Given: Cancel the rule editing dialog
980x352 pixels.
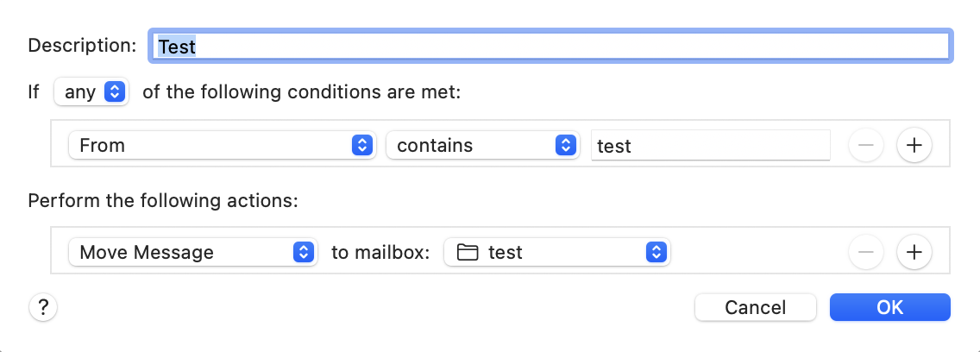Looking at the screenshot, I should pyautogui.click(x=755, y=307).
